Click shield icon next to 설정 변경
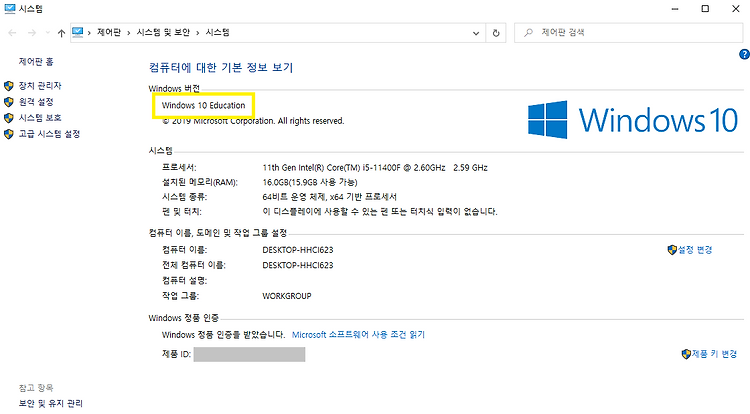Image resolution: width=750 pixels, height=414 pixels. click(x=672, y=250)
